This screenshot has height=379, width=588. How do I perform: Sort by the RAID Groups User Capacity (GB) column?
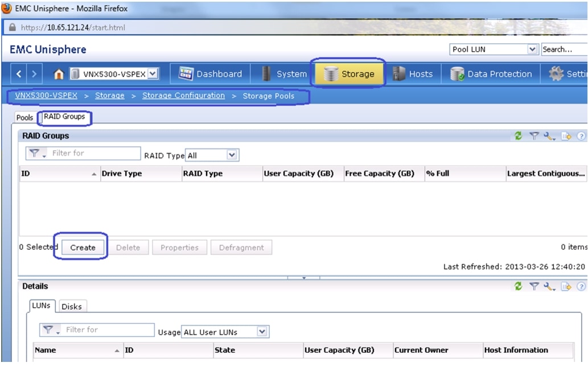click(303, 174)
